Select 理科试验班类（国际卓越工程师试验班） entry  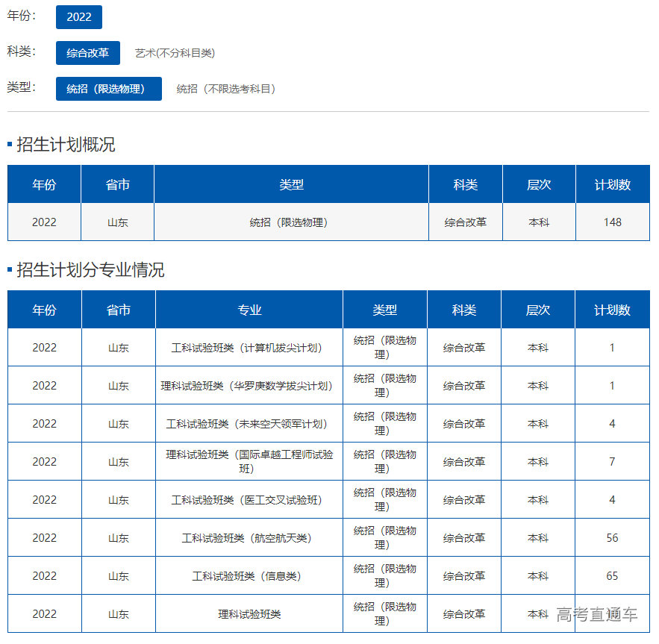pyautogui.click(x=249, y=461)
